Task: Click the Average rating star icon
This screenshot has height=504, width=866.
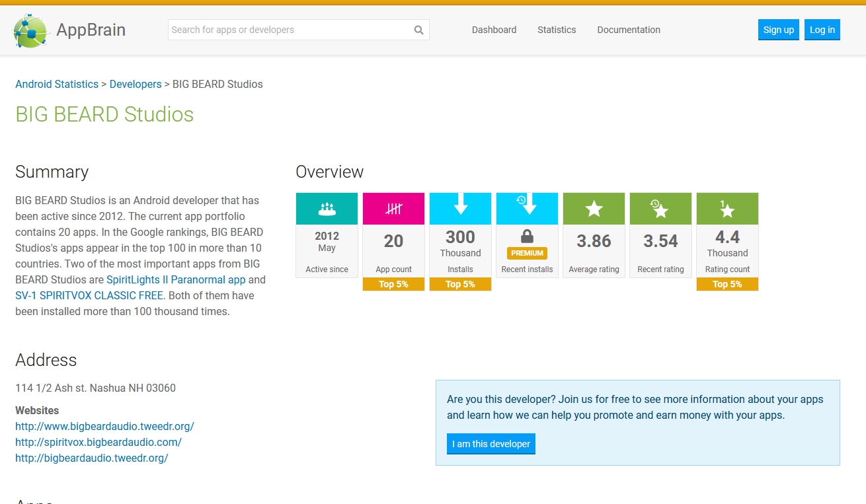Action: (594, 209)
